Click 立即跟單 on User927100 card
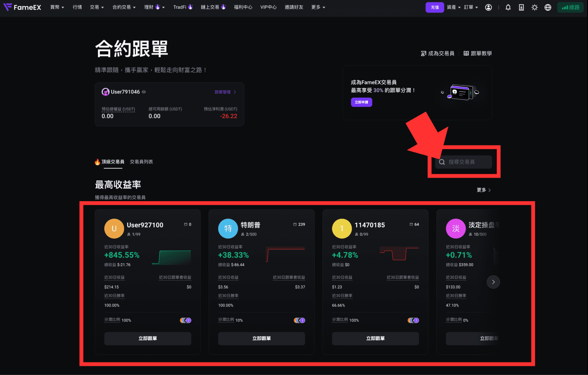The width and height of the screenshot is (588, 375). click(x=148, y=339)
